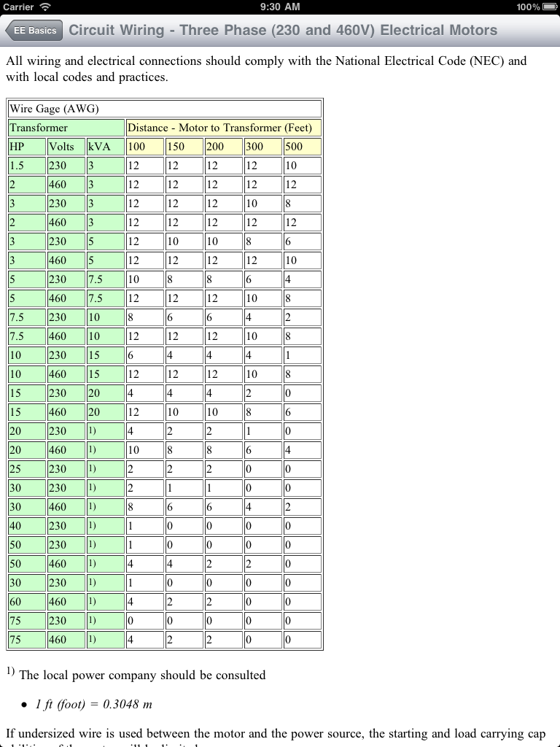Tap the HP column header
The height and width of the screenshot is (747, 560).
pos(27,147)
